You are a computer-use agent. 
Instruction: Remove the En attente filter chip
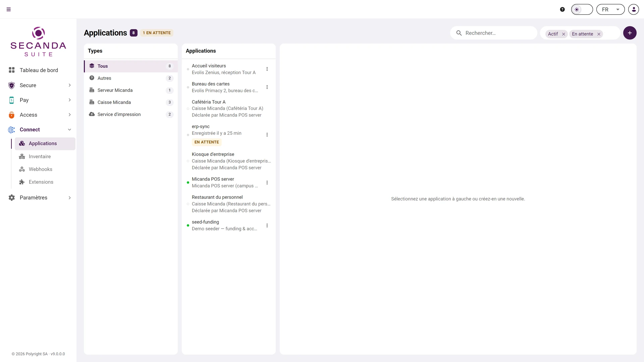599,34
